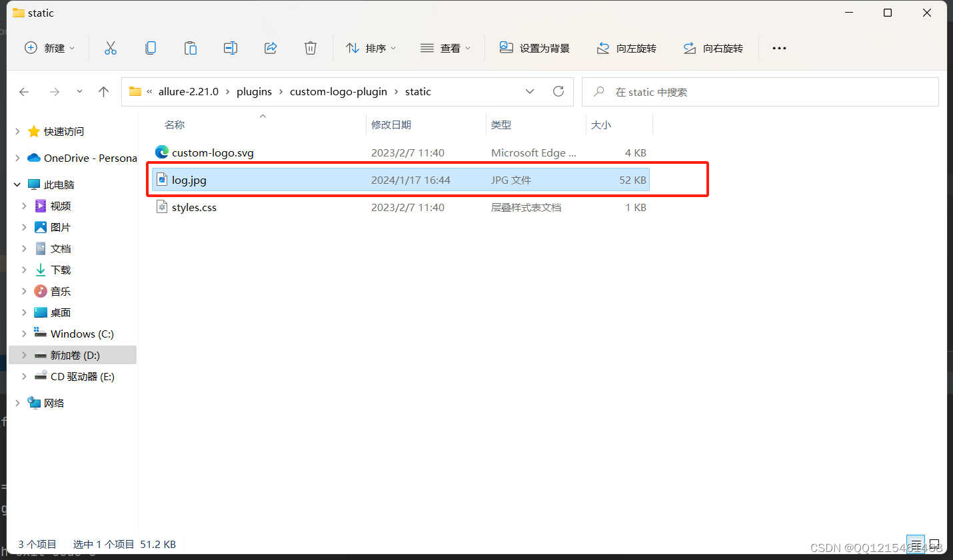Rotate image right with 向右旋转
This screenshot has width=953, height=560.
click(713, 48)
